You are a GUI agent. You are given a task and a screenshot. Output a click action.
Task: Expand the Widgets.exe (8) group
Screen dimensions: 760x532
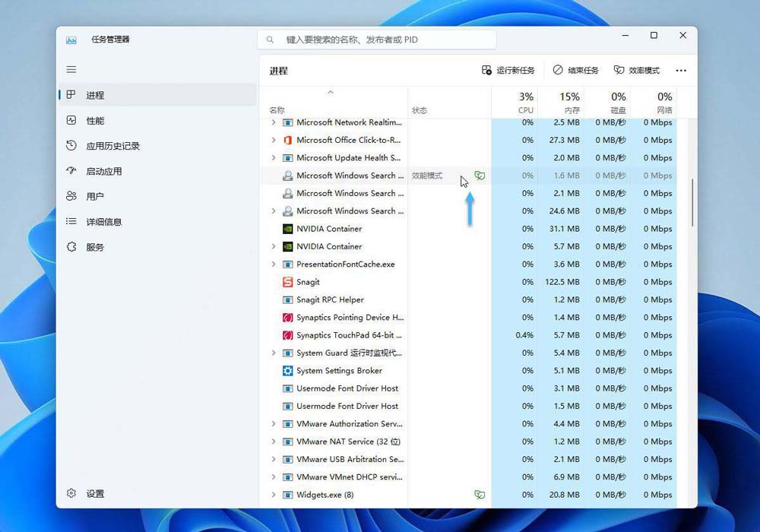(x=274, y=495)
